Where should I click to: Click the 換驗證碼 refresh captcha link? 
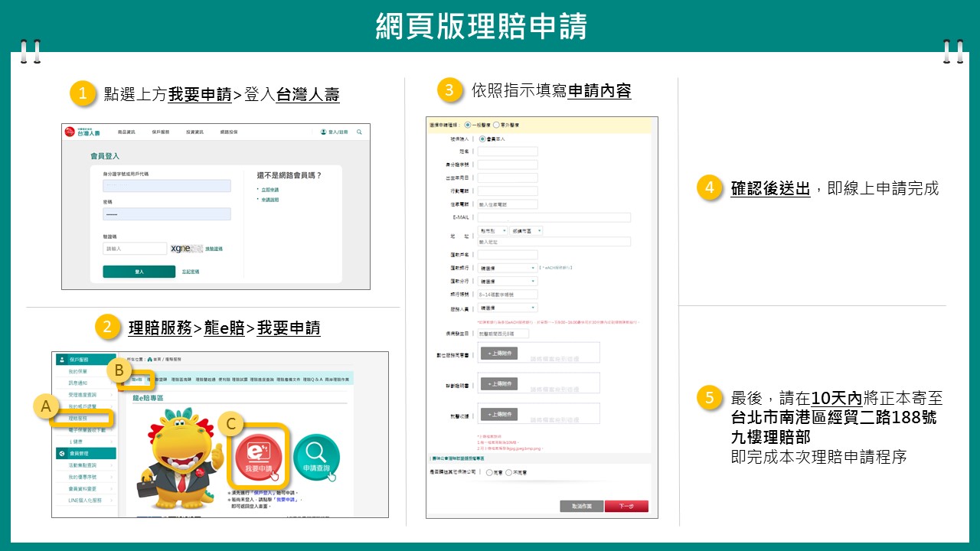214,249
